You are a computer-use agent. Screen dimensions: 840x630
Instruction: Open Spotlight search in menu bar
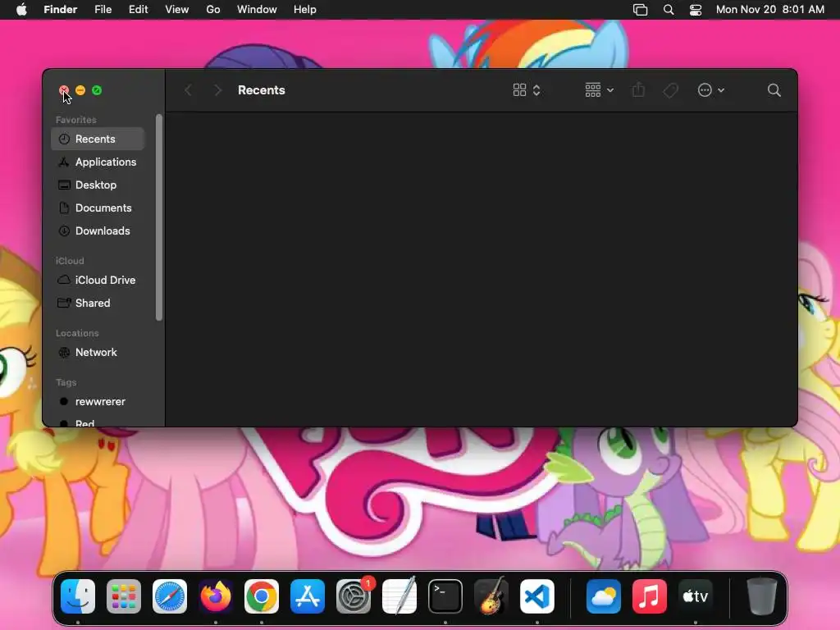669,10
